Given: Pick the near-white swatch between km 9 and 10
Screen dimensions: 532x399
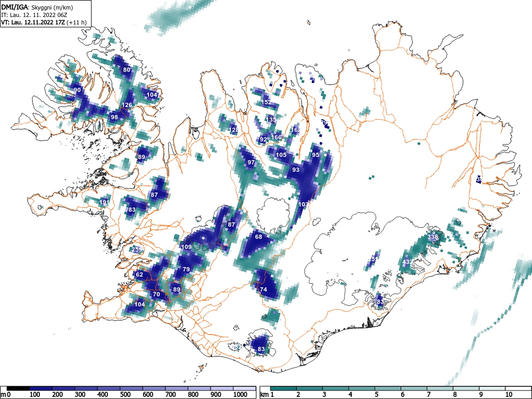Looking at the screenshot, I should 492,388.
